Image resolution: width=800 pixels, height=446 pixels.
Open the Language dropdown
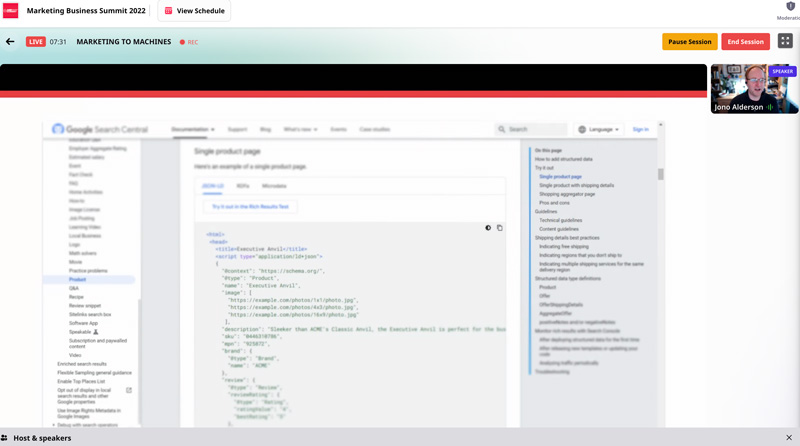(599, 130)
